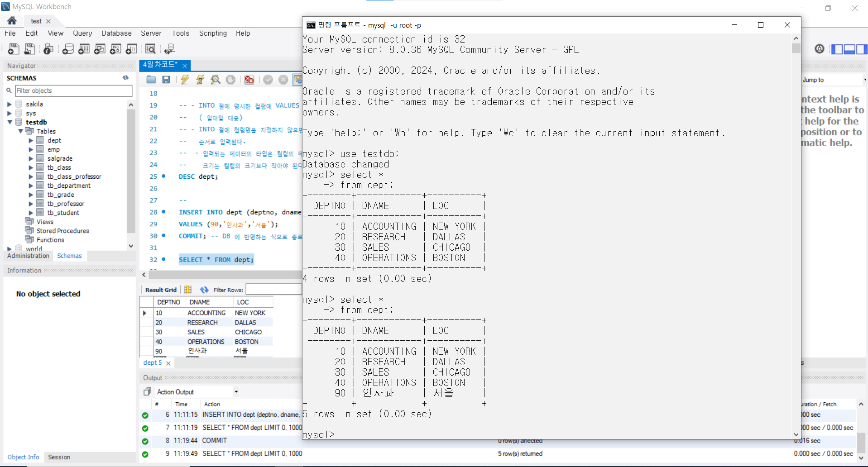Create new view icon in toolbar
The height and width of the screenshot is (467, 868).
click(x=100, y=49)
